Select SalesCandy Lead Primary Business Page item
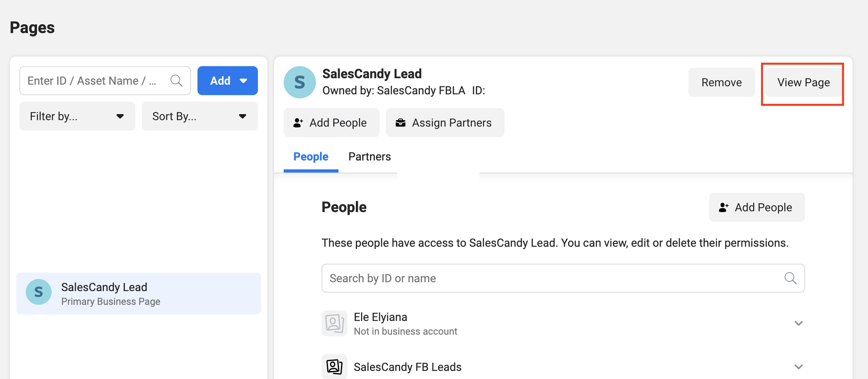This screenshot has width=868, height=379. (139, 294)
